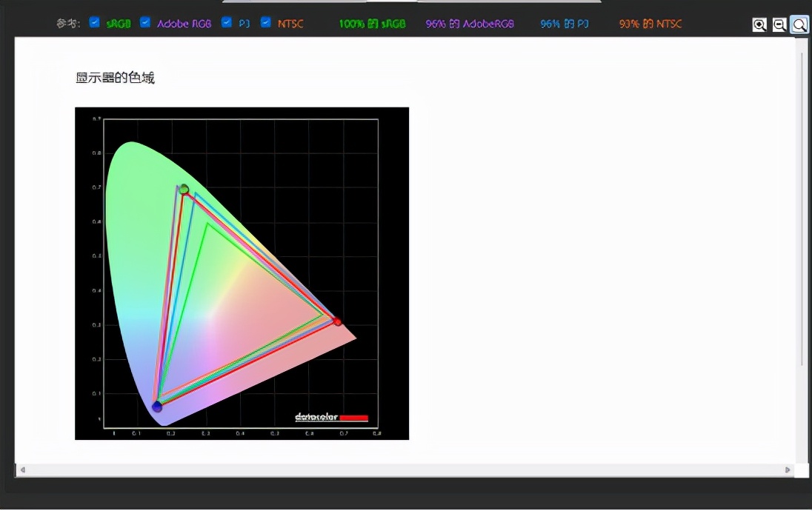Viewport: 812px width, 511px height.
Task: Click the green primary point on gamut chart
Action: click(184, 190)
